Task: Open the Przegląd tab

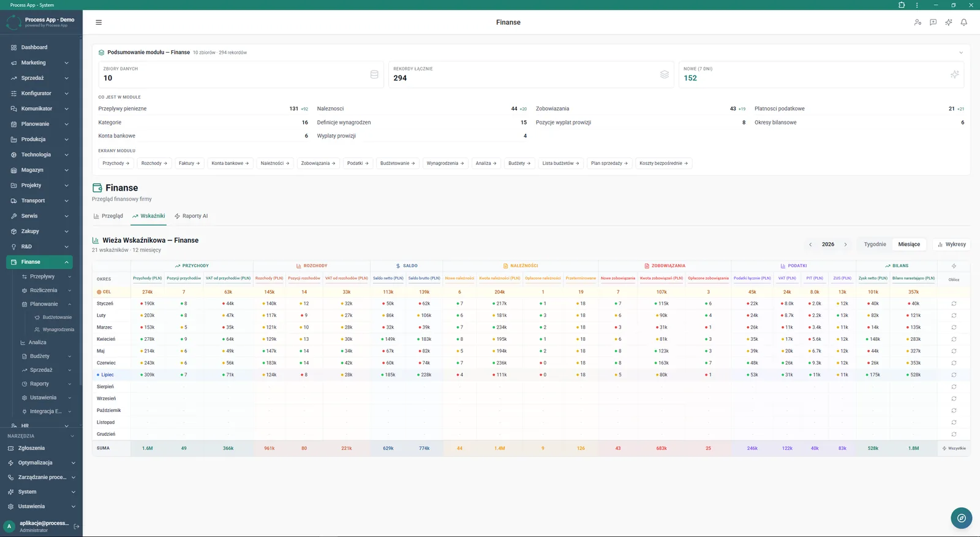Action: (108, 216)
